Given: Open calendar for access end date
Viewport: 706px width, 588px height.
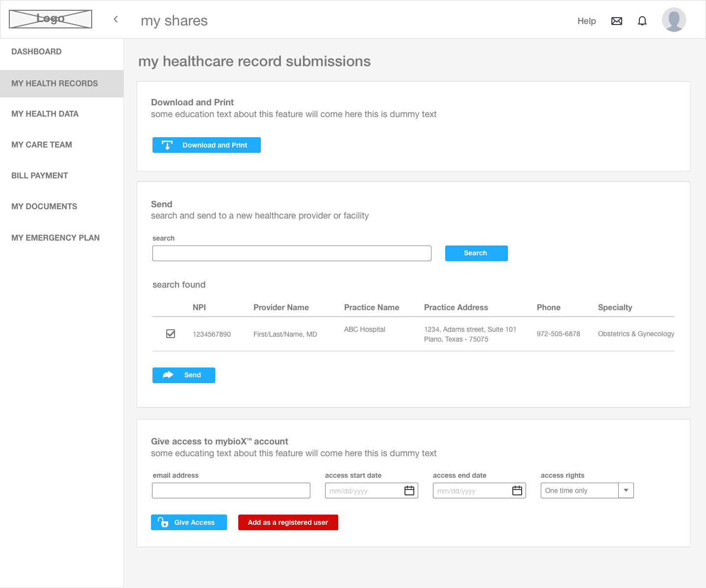Looking at the screenshot, I should [517, 490].
